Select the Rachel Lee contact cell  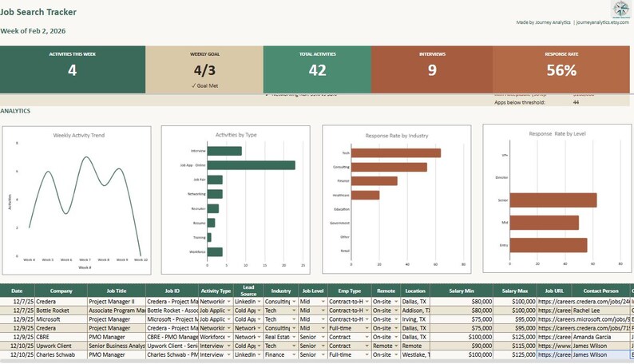pyautogui.click(x=600, y=311)
